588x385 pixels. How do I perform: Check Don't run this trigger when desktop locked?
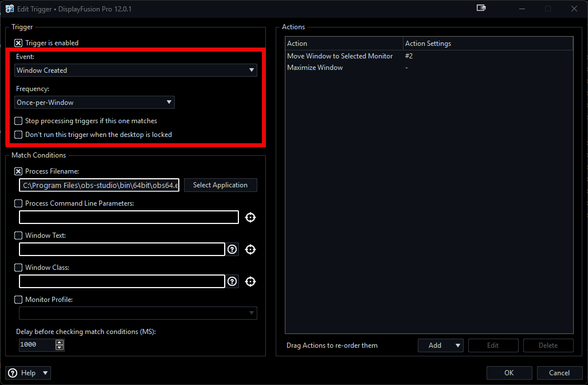[18, 135]
